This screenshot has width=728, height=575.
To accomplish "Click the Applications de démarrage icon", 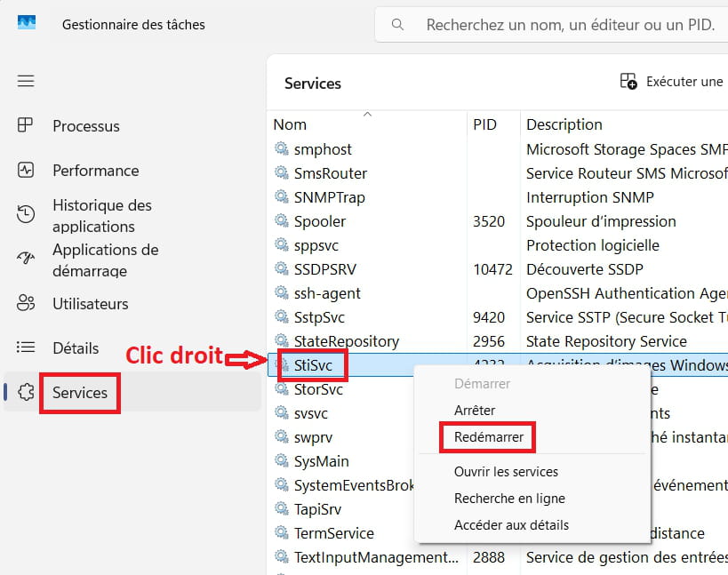I will click(26, 257).
